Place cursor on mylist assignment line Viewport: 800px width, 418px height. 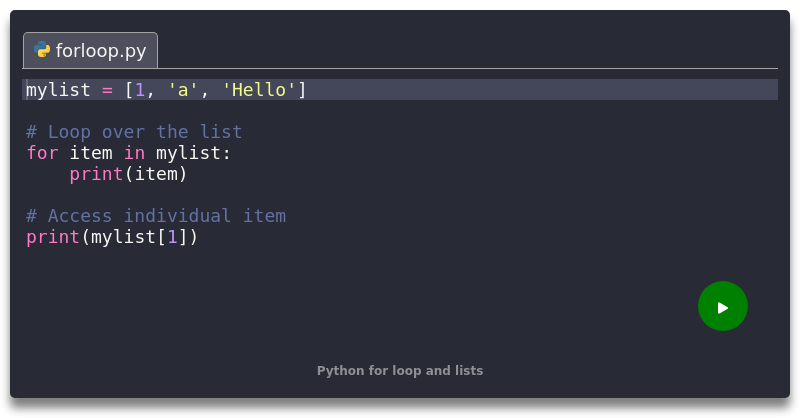(400, 90)
